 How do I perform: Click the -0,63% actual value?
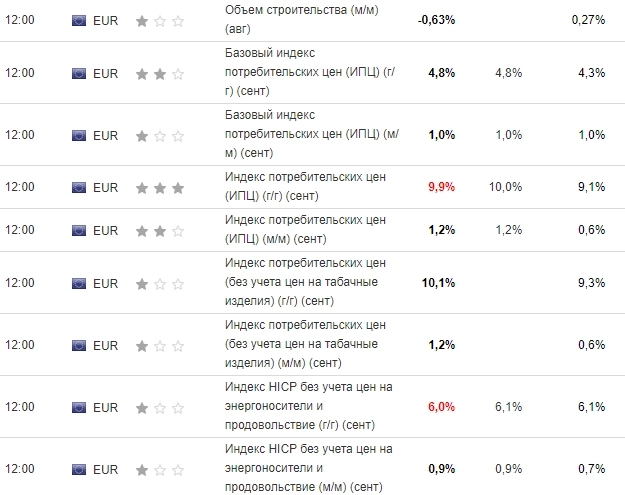[435, 20]
